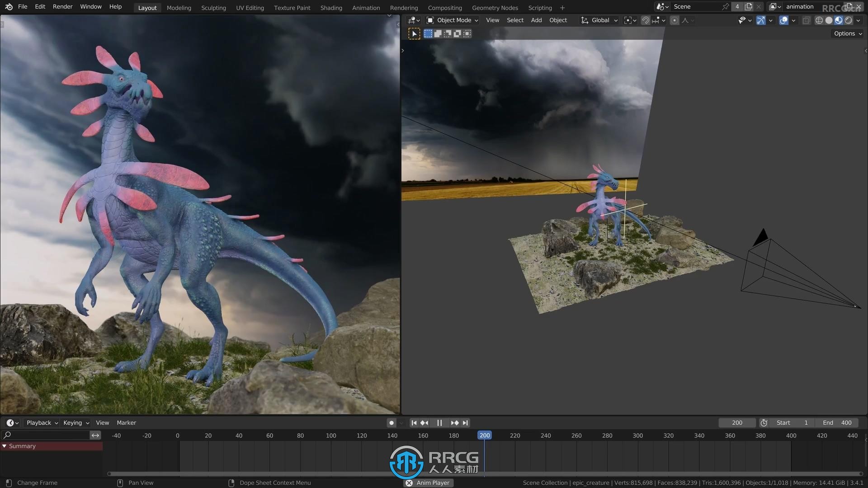Open the viewport View menu
This screenshot has width=868, height=488.
click(x=492, y=20)
